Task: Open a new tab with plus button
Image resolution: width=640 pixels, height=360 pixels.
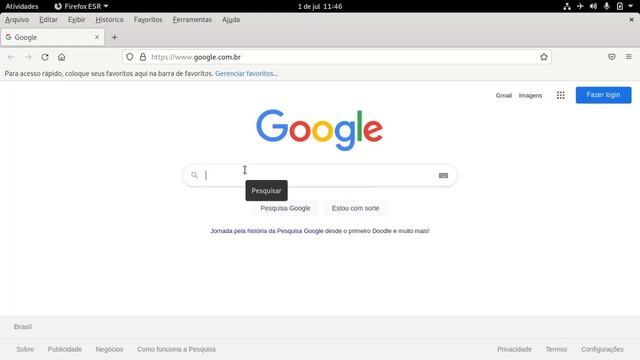Action: [x=114, y=37]
